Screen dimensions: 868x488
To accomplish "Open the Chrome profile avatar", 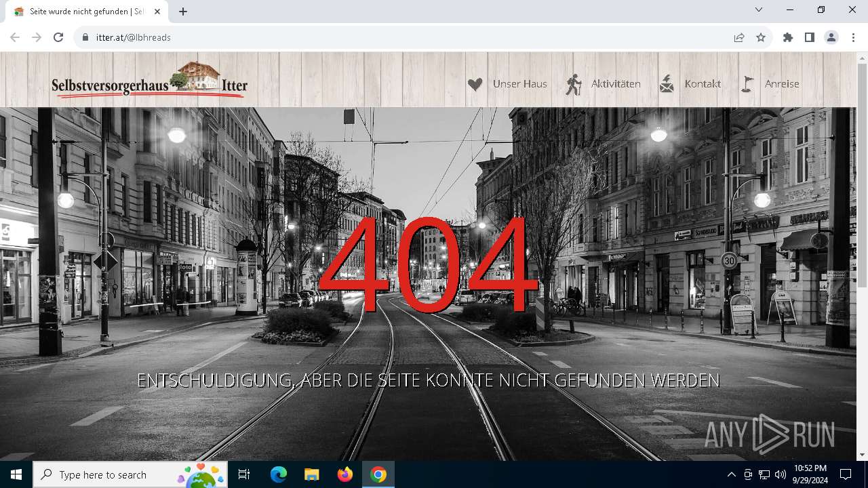I will point(831,37).
